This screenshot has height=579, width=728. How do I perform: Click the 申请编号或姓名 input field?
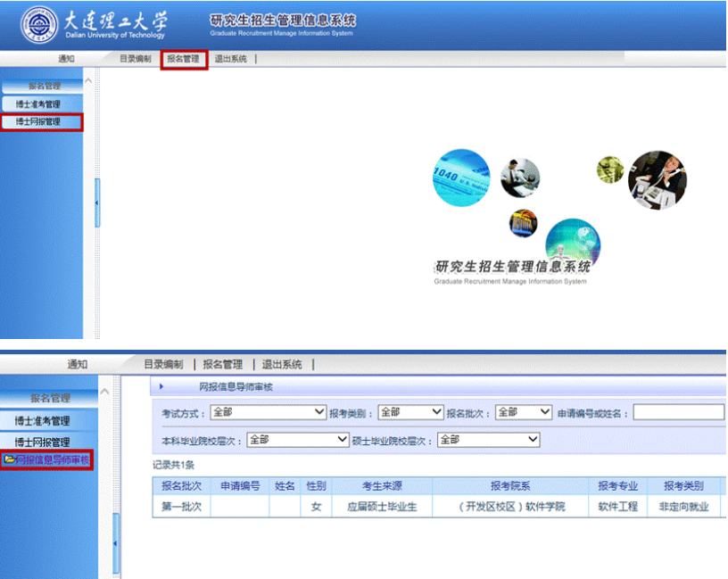pyautogui.click(x=678, y=412)
